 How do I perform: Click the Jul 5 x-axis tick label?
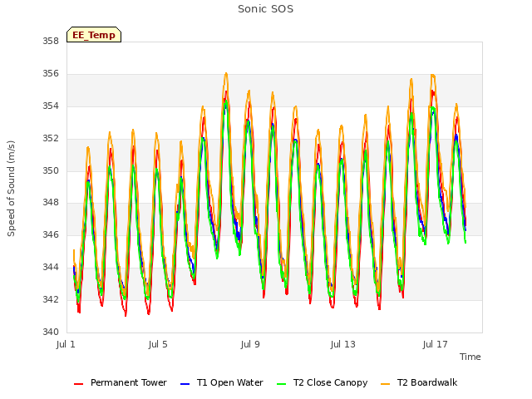[158, 344]
